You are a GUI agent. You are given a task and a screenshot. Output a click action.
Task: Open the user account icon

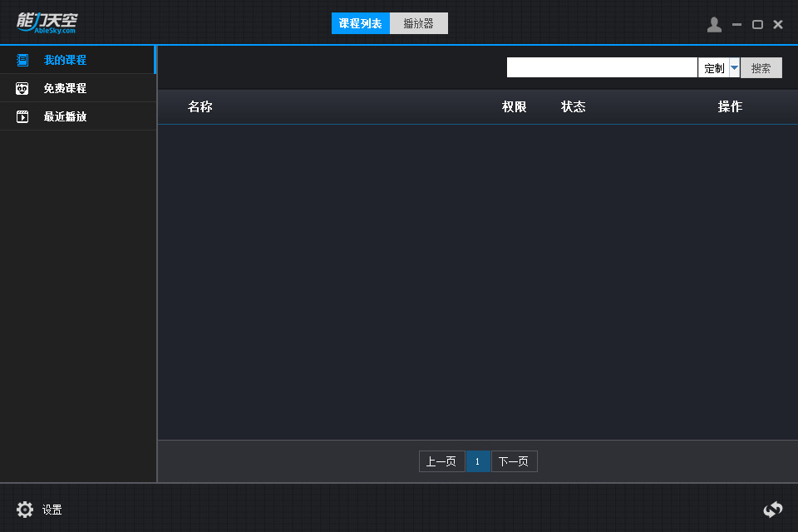coord(714,24)
